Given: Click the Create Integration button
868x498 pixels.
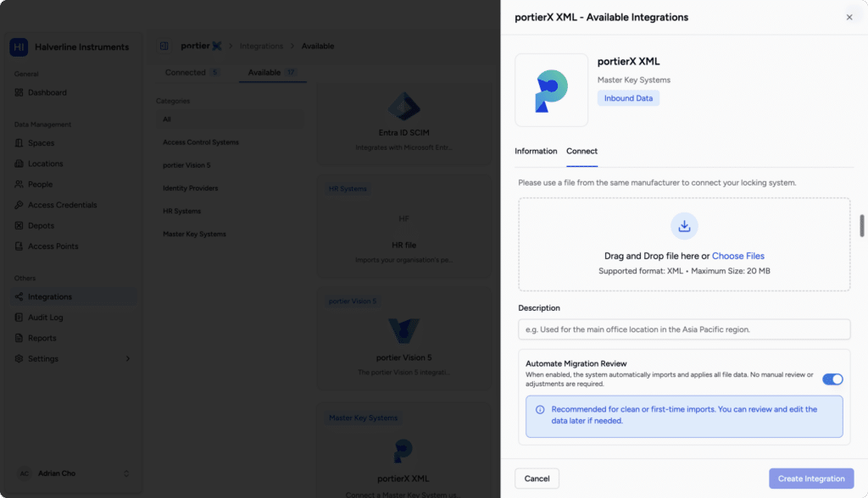Looking at the screenshot, I should (811, 479).
